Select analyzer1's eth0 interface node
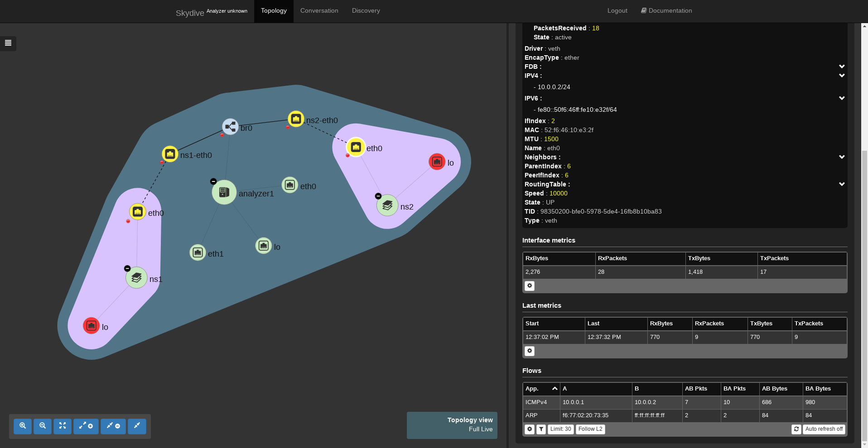The width and height of the screenshot is (868, 448). click(290, 185)
